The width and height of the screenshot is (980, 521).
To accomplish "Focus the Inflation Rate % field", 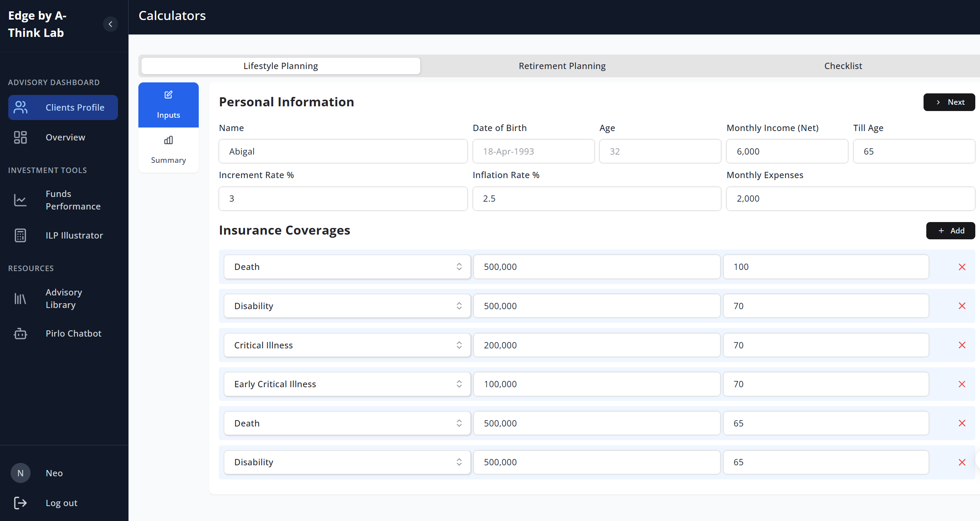I will coord(597,199).
